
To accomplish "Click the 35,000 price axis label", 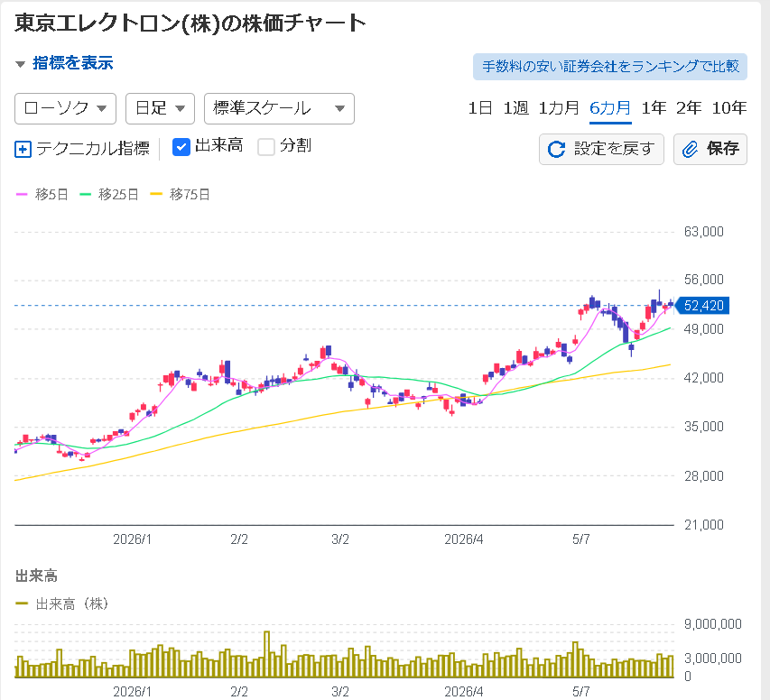I will pos(704,427).
